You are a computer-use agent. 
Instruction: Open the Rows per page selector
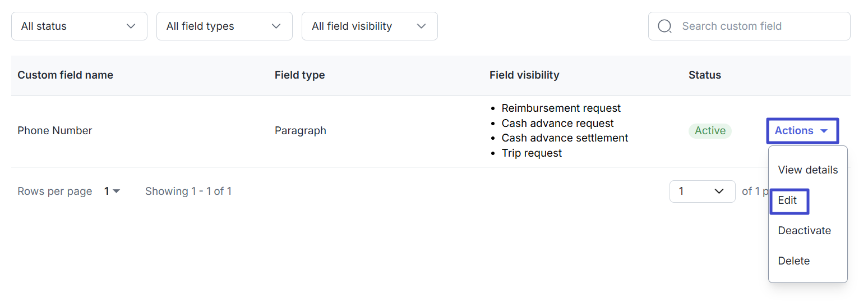coord(112,191)
